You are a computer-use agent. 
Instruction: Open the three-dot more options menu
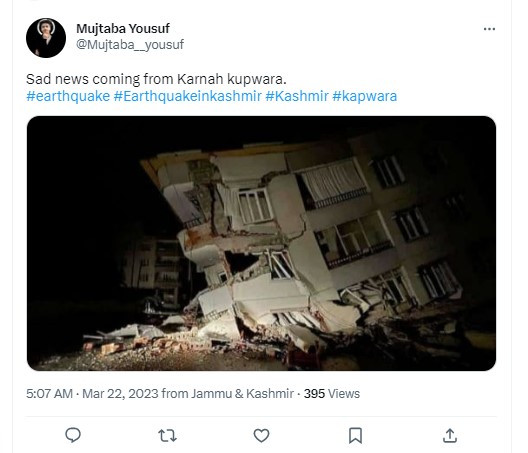point(489,29)
